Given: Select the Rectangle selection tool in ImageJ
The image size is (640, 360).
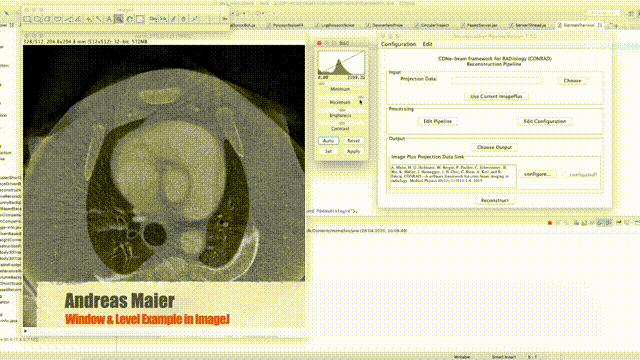Looking at the screenshot, I should (27, 19).
